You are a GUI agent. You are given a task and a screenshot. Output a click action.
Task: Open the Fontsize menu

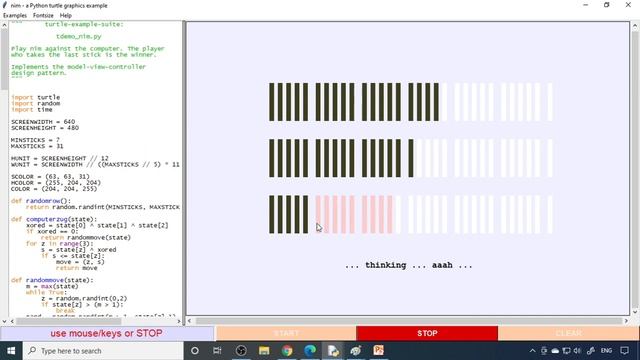pyautogui.click(x=43, y=16)
